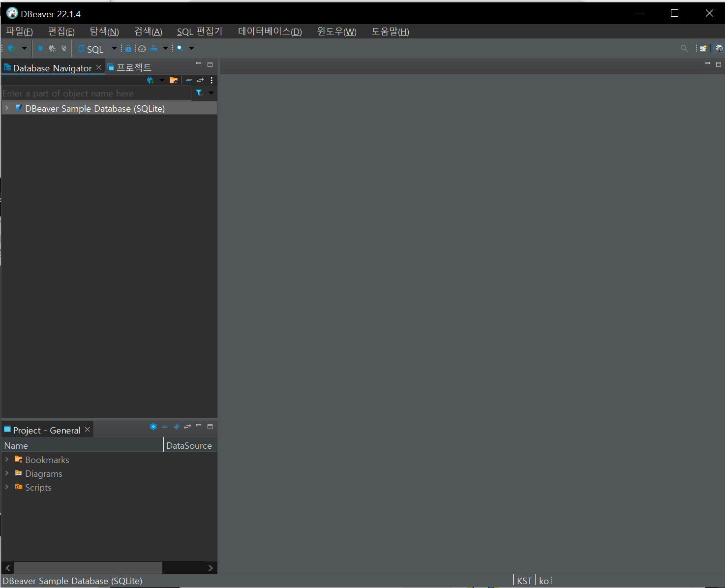The width and height of the screenshot is (725, 588).
Task: Open the dropdown arrow beside the blue magnifier icon
Action: (192, 48)
